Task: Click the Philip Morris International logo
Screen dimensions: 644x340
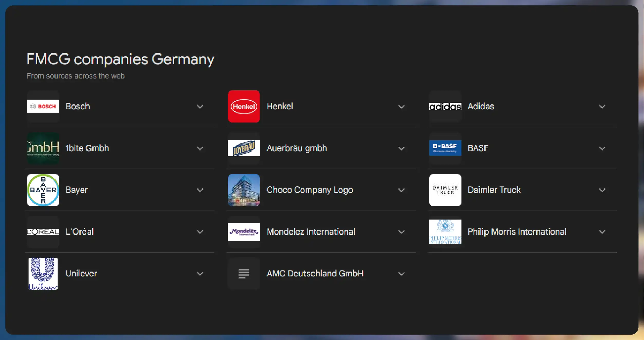Action: [445, 232]
